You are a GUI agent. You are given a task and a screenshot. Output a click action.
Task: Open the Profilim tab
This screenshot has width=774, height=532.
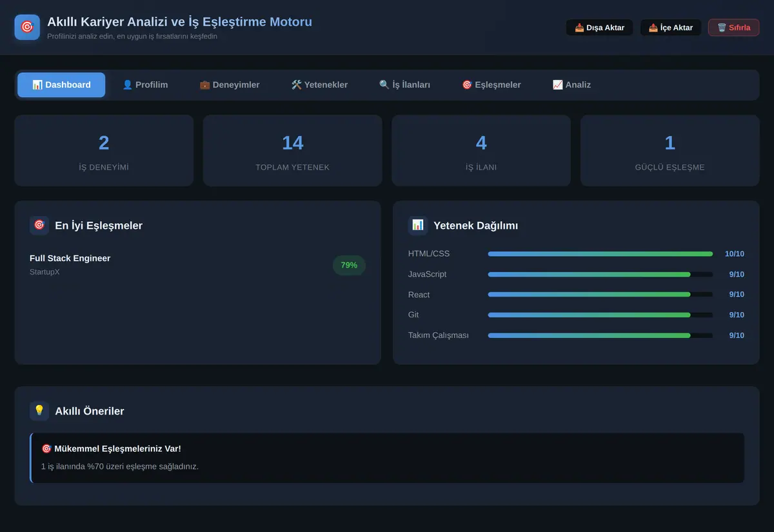[x=145, y=84]
